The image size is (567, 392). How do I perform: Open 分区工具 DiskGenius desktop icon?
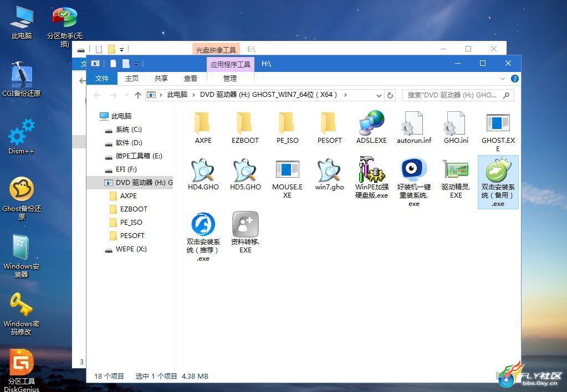[x=21, y=370]
